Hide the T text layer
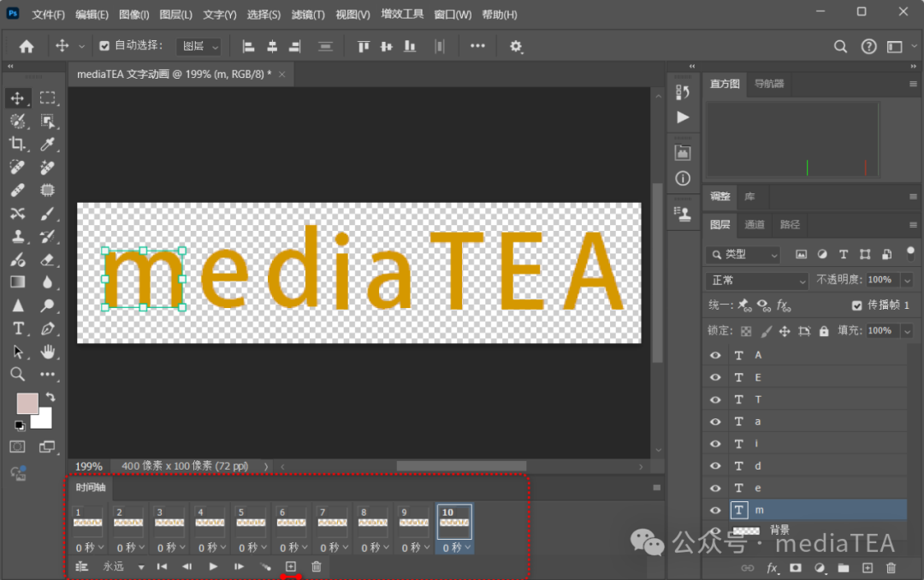The image size is (924, 580). (715, 399)
